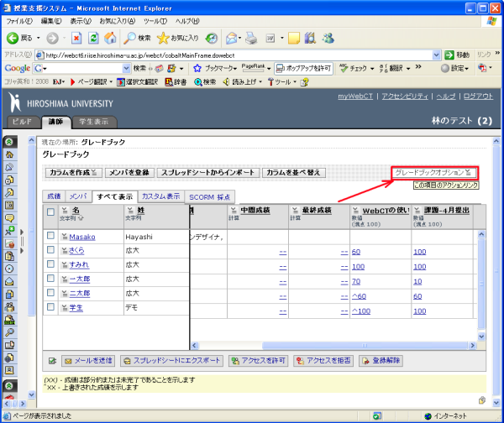Viewport: 504px width, 423px height.
Task: Click メンバを登録 button
Action: pos(129,173)
